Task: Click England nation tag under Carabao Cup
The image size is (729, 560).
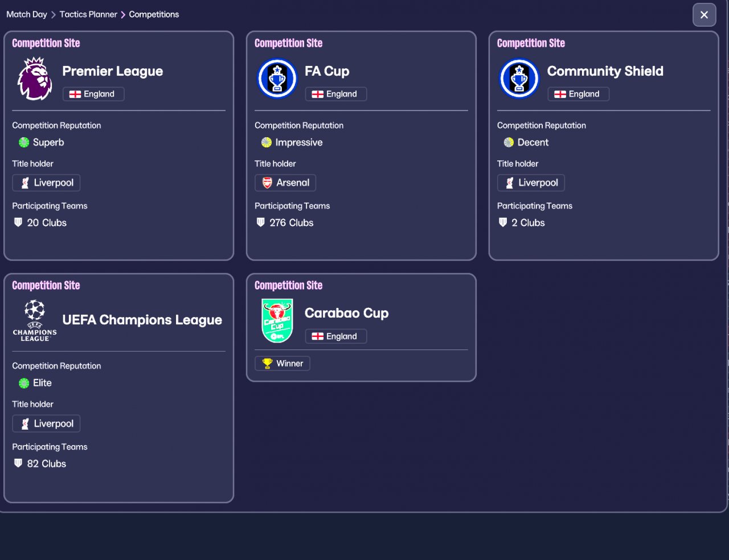Action: click(x=336, y=336)
